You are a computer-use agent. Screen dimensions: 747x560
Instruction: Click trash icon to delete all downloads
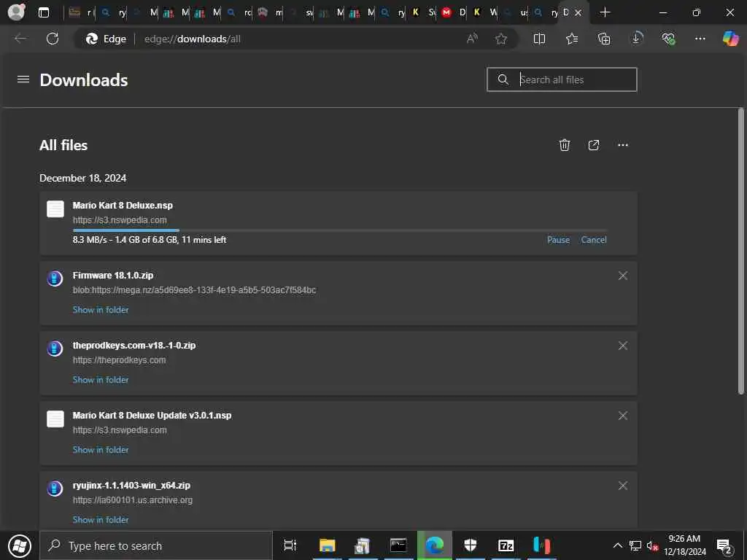[565, 145]
